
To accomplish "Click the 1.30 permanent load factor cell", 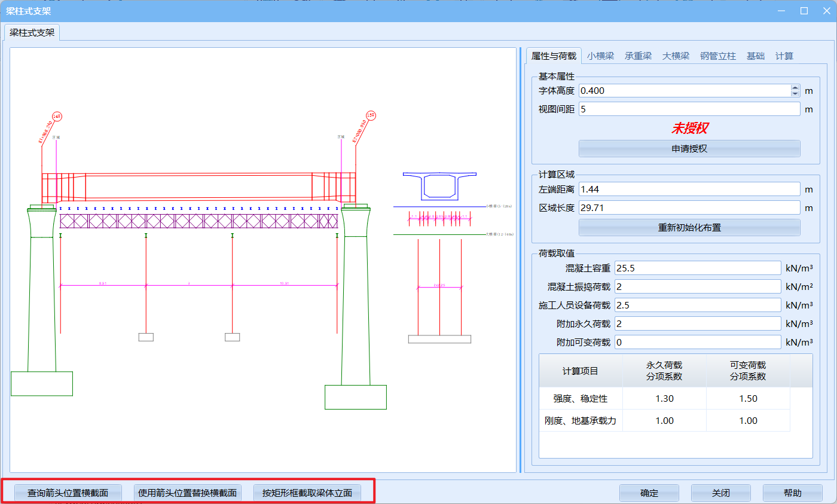I will [x=664, y=399].
